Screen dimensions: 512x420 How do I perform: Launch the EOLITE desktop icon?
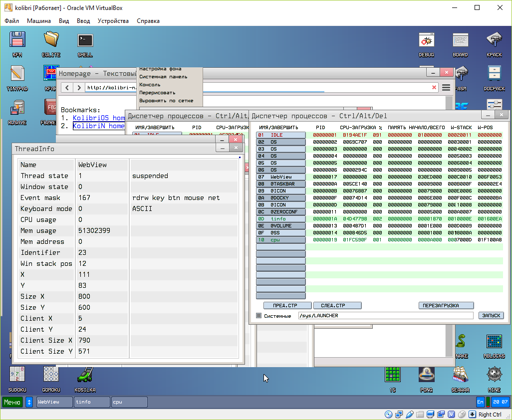pos(51,40)
